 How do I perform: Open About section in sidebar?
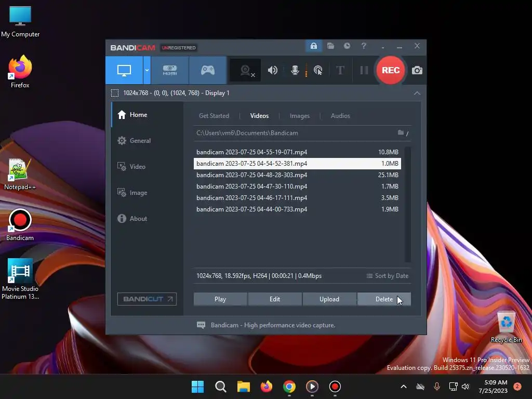point(147,219)
